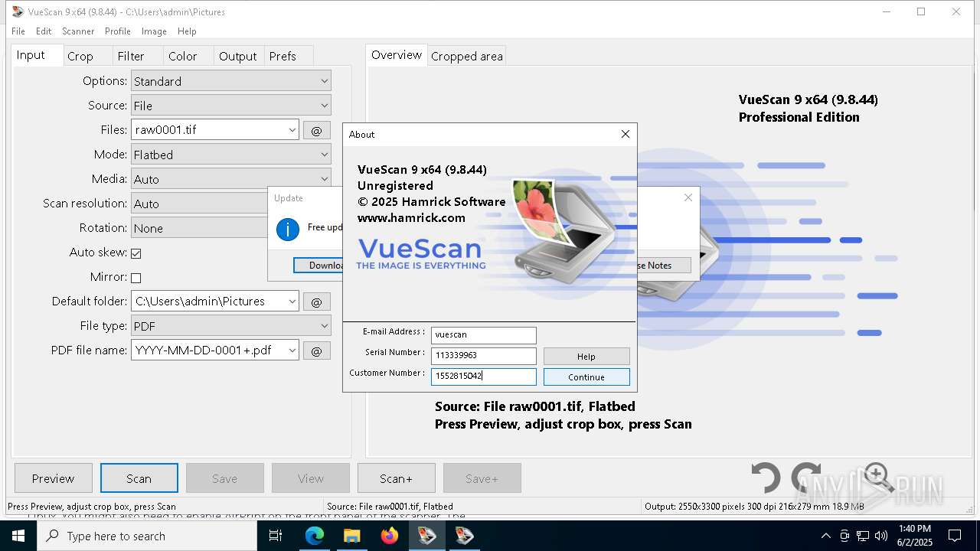Click the taskbar search box

(147, 536)
